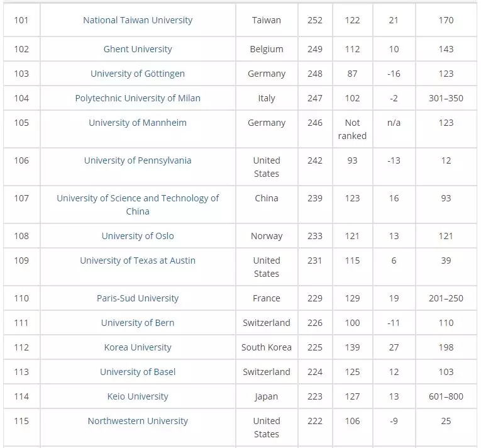Screen dimensions: 481x448
Task: Click the Ghent University link
Action: 138,49
